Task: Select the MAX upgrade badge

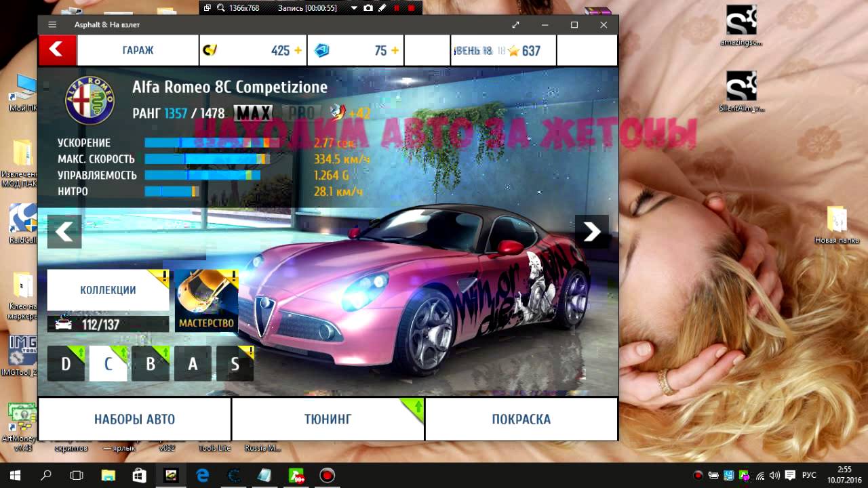Action: click(x=253, y=113)
